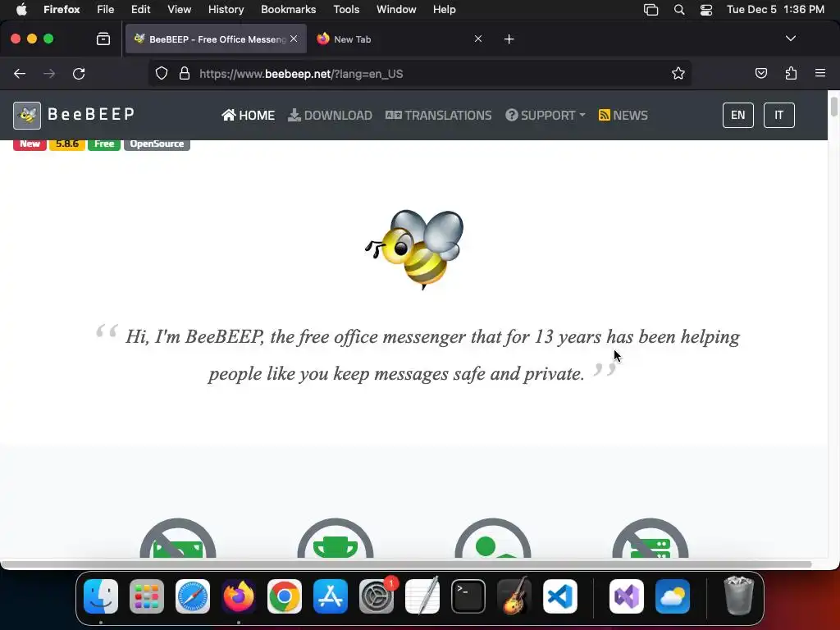
Task: Close the BeeBEEP tab
Action: (x=294, y=39)
